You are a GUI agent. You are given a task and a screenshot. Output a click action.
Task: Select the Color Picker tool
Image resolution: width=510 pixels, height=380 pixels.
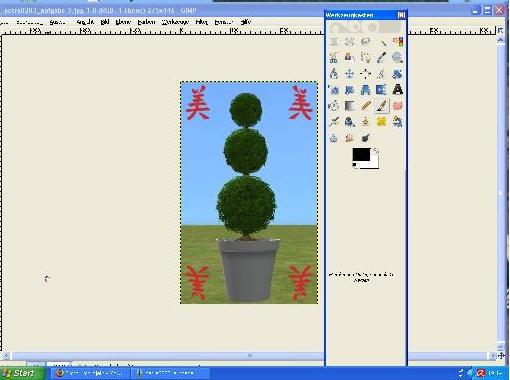coord(382,58)
